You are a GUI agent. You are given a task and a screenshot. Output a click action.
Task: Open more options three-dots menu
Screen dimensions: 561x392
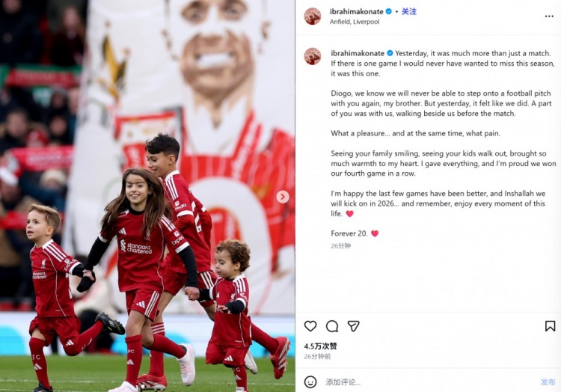pos(549,16)
